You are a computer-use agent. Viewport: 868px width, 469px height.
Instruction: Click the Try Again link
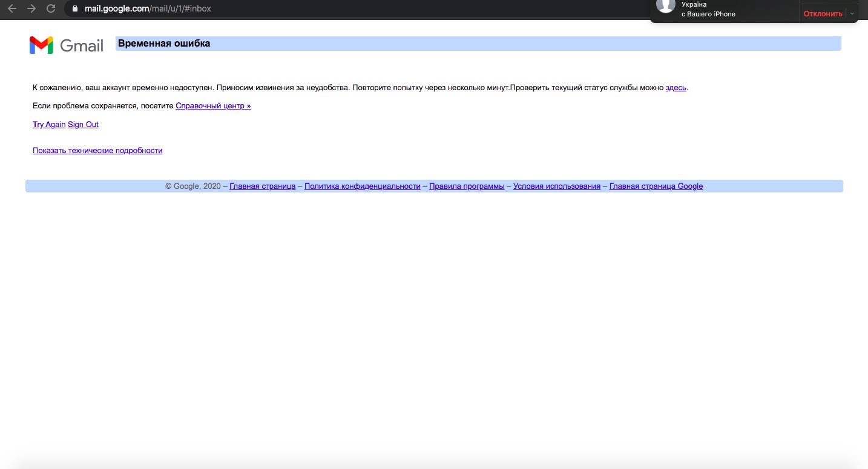pos(49,125)
